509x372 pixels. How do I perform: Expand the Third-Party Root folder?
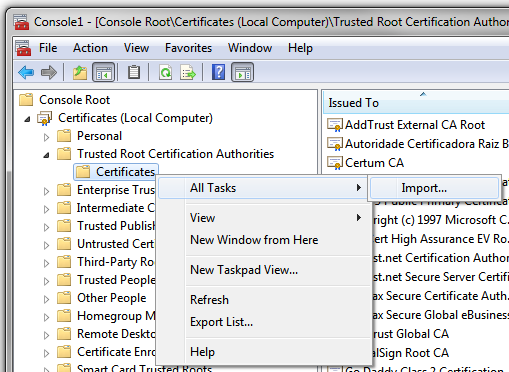pyautogui.click(x=47, y=263)
